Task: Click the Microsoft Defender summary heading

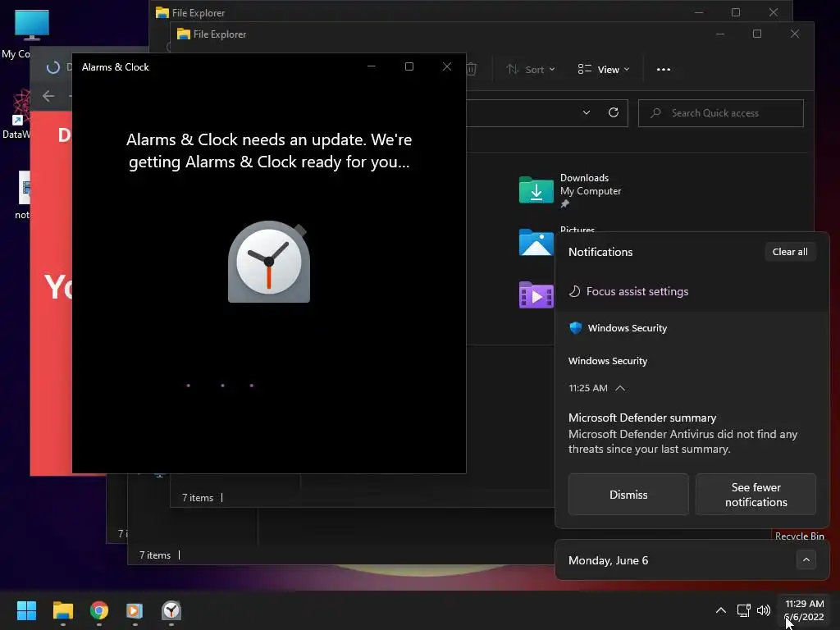Action: pyautogui.click(x=642, y=418)
